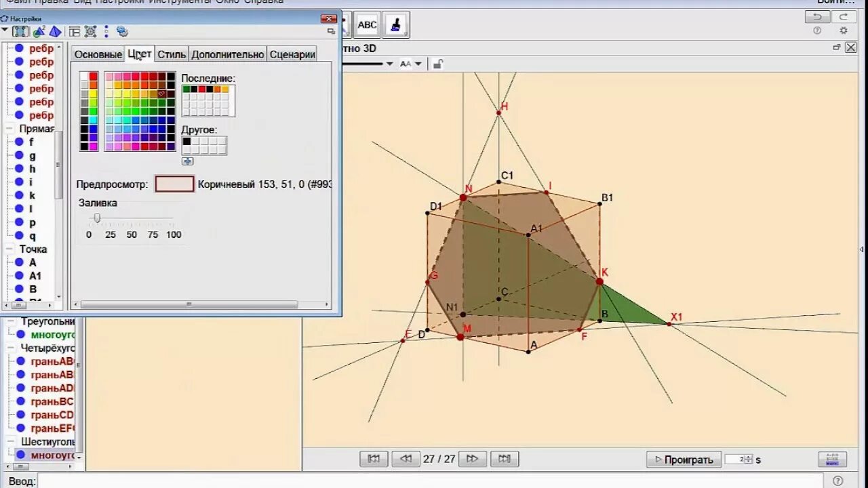
Task: Open the Objects settings icon in Настройки
Action: coord(20,31)
